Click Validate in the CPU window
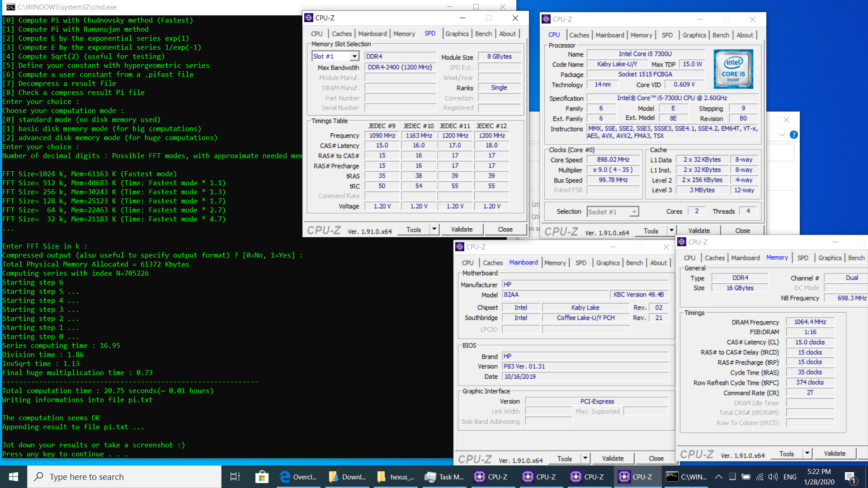Screen dimensions: 868x488 pyautogui.click(x=699, y=231)
